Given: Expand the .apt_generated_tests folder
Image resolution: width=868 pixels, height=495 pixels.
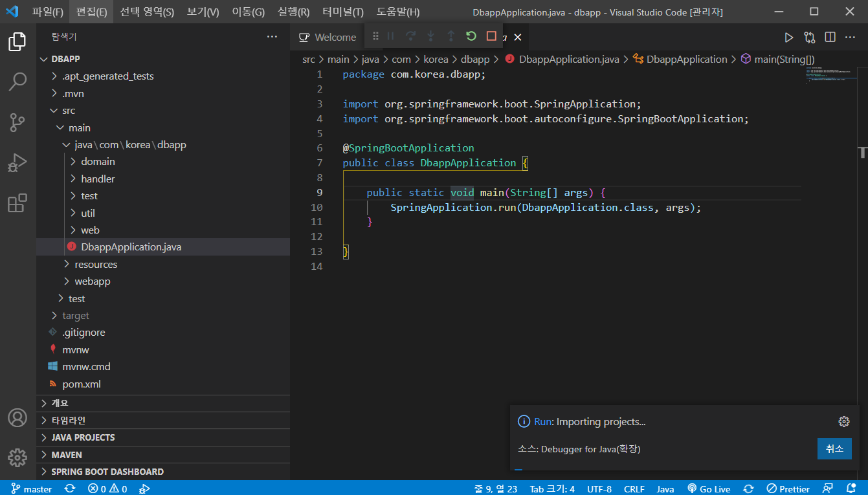Looking at the screenshot, I should tap(163, 76).
